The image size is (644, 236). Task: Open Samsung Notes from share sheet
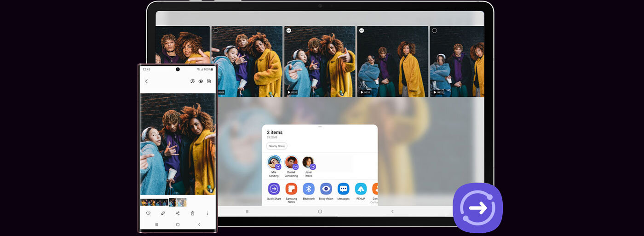point(291,189)
